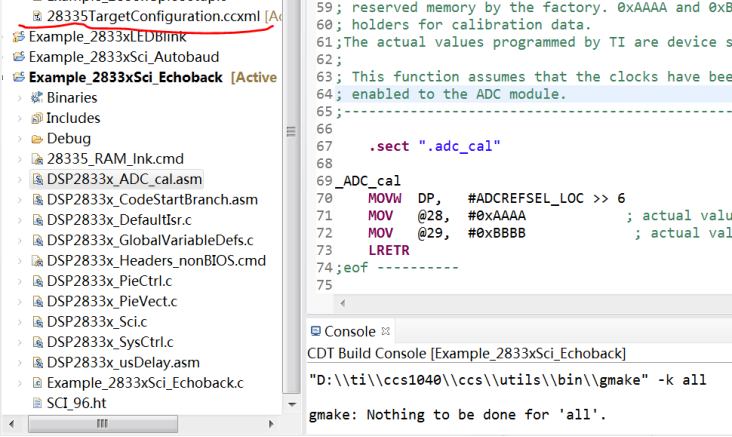Expand the Example_2833xSci_Echoback.c entry

tap(20, 383)
